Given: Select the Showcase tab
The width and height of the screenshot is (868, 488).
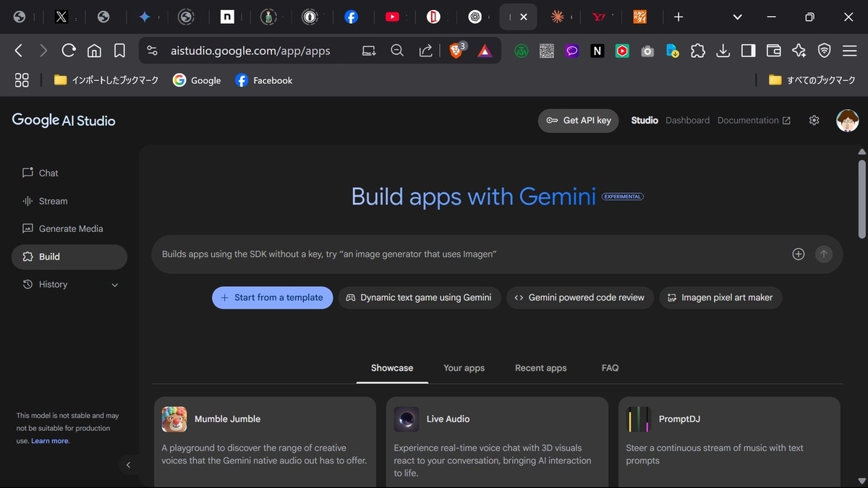Looking at the screenshot, I should [x=392, y=368].
